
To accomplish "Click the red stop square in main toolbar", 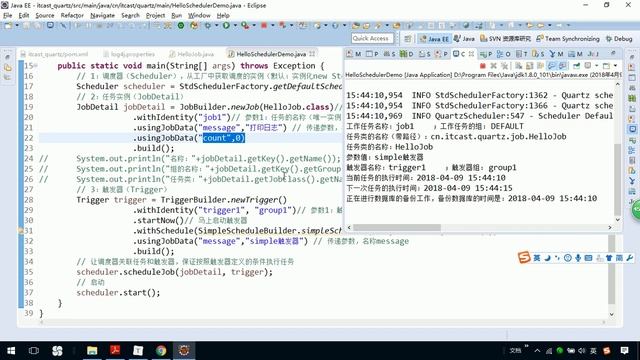I will point(264,25).
